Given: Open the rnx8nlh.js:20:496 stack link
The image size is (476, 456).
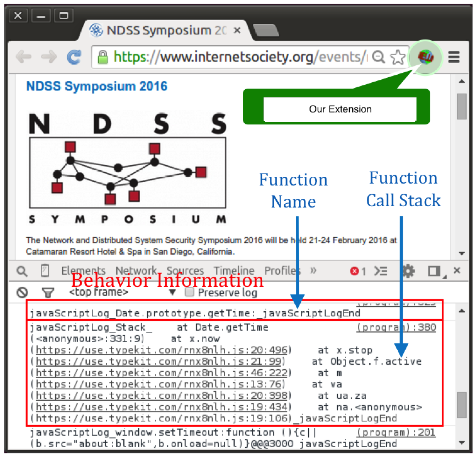Looking at the screenshot, I should click(x=161, y=350).
